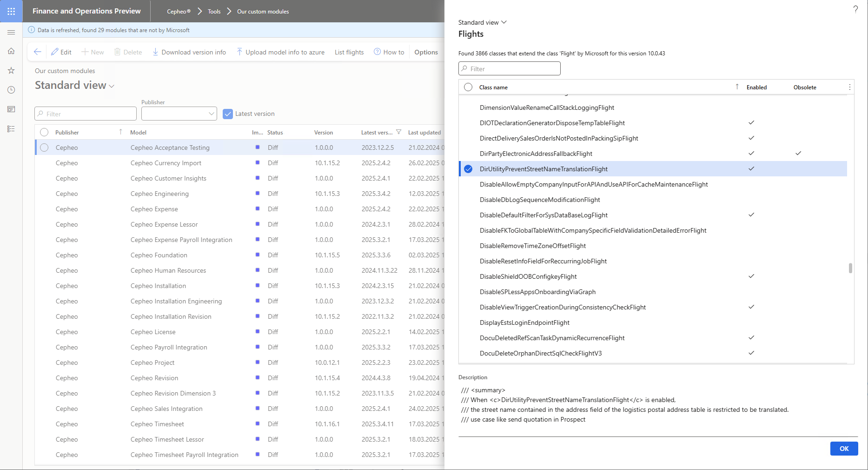Viewport: 868px width, 470px height.
Task: Open the app launcher waffle icon
Action: click(x=11, y=11)
